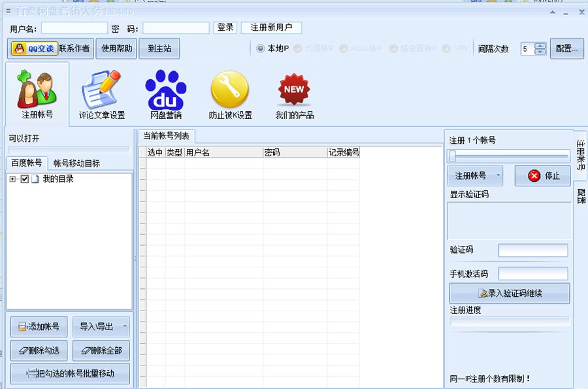Click the NEW 我们的产品 badge icon
Image resolution: width=588 pixels, height=389 pixels.
tap(293, 88)
